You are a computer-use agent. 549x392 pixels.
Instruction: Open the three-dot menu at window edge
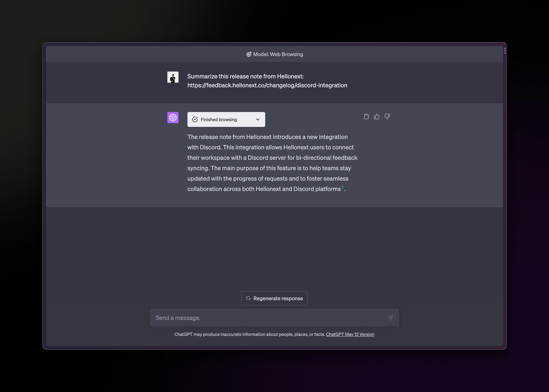(x=505, y=51)
